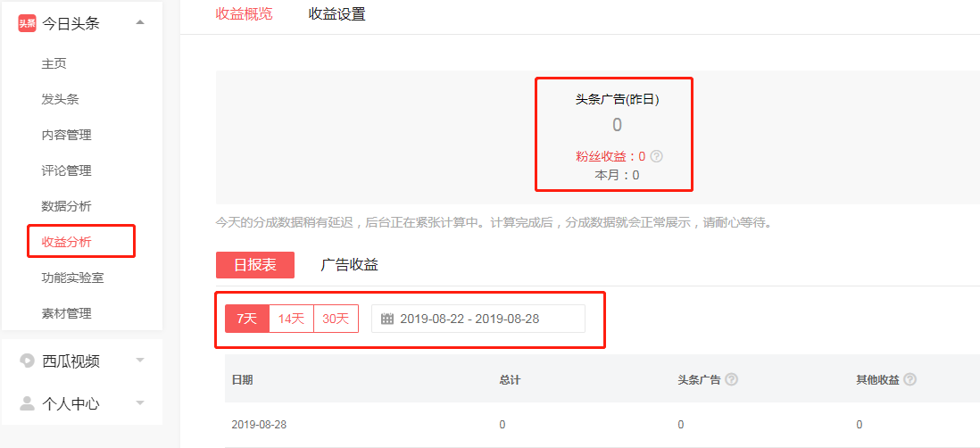Switch to the 广告收益 tab
980x448 pixels.
(x=349, y=265)
